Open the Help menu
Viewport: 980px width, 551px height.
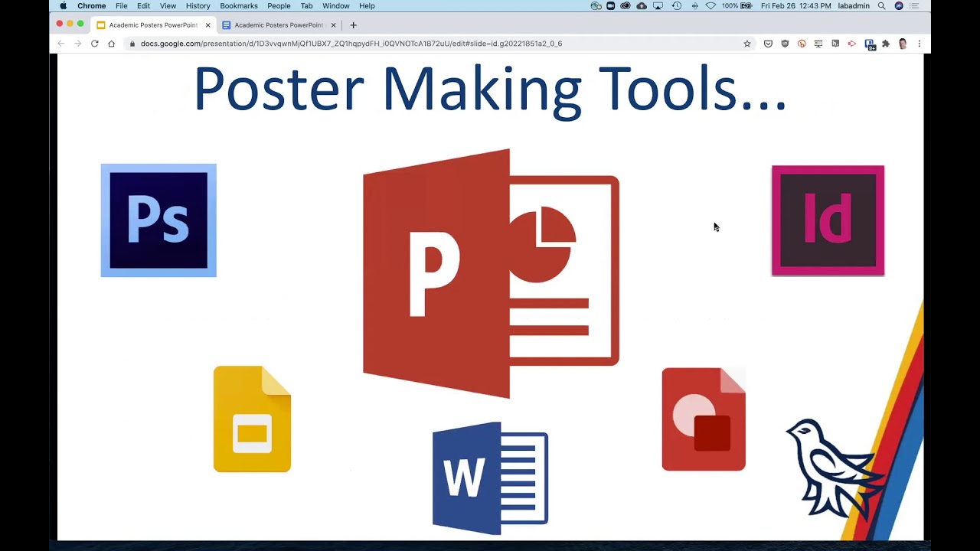[x=367, y=6]
